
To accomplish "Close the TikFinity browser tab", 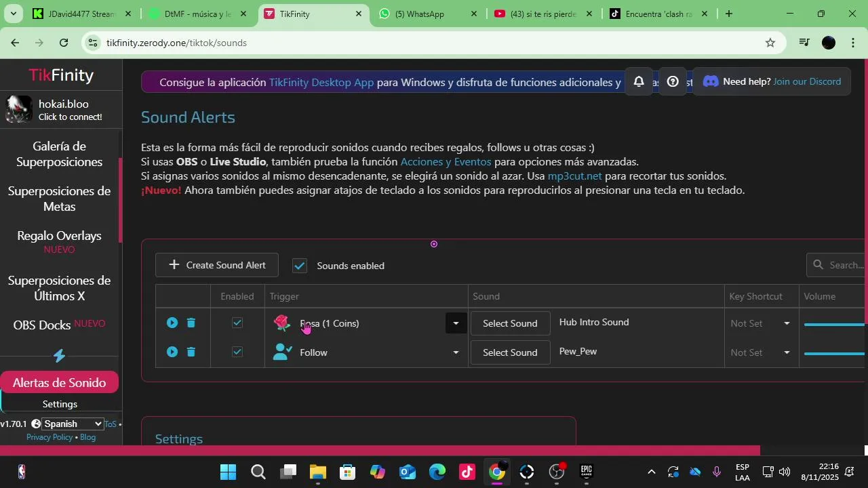I will click(359, 14).
